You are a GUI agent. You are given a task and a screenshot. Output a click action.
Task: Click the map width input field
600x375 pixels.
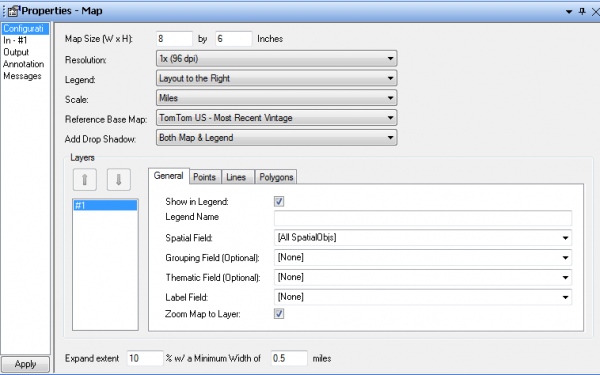point(174,39)
